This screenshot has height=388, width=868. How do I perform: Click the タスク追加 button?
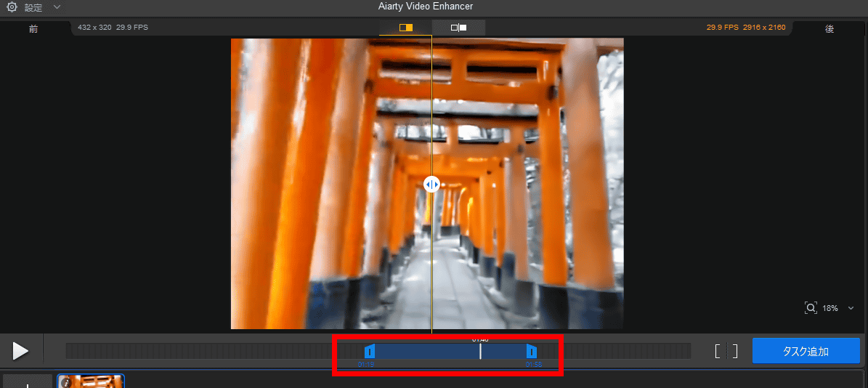806,352
